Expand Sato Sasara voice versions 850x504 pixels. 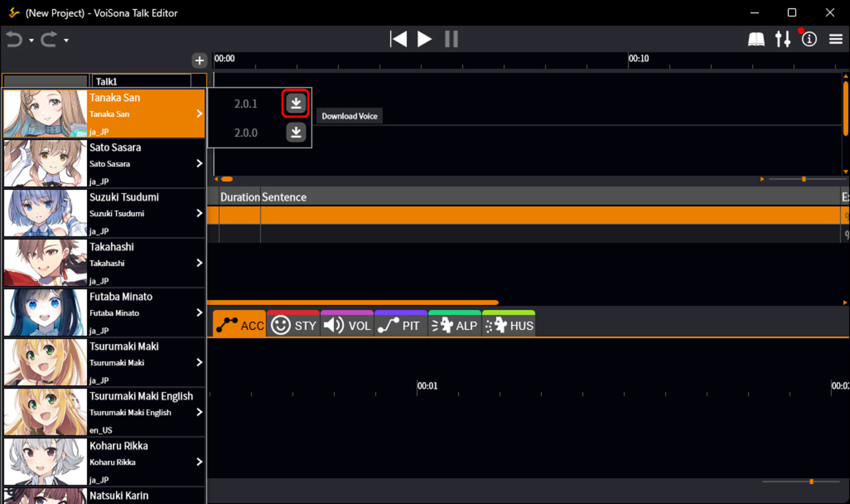[199, 163]
